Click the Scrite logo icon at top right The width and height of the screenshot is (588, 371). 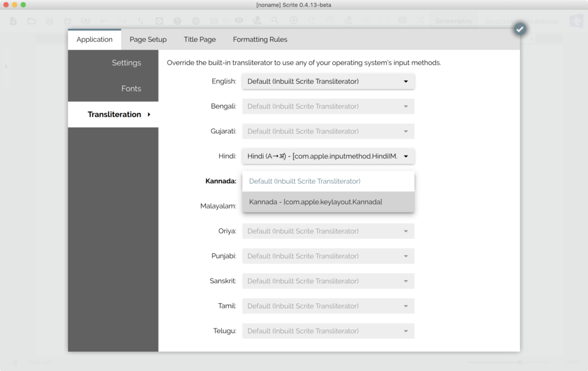576,21
